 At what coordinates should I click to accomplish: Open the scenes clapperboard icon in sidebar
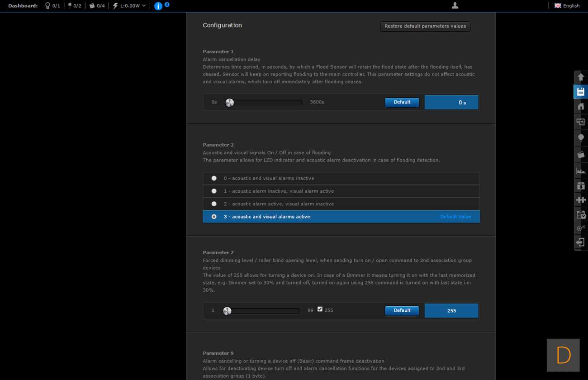[581, 155]
